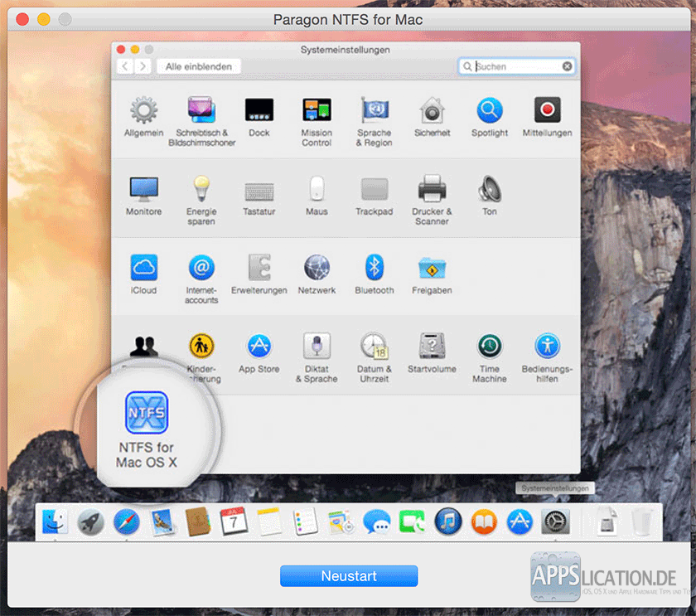Click the Neustart button

(349, 576)
